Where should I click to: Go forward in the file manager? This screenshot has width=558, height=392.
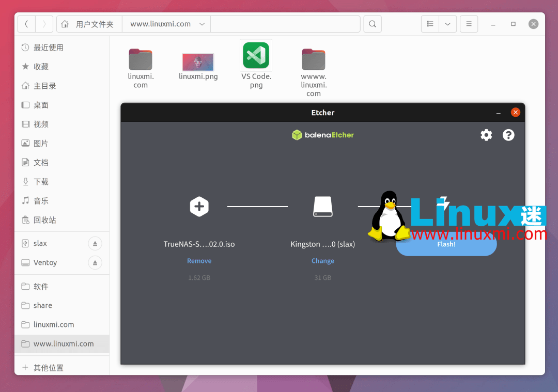pos(44,24)
